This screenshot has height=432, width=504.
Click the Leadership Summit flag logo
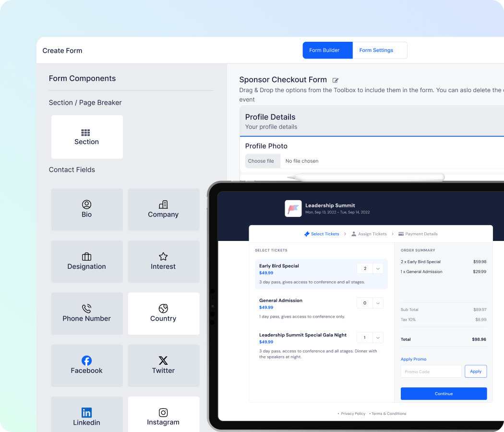tap(293, 209)
